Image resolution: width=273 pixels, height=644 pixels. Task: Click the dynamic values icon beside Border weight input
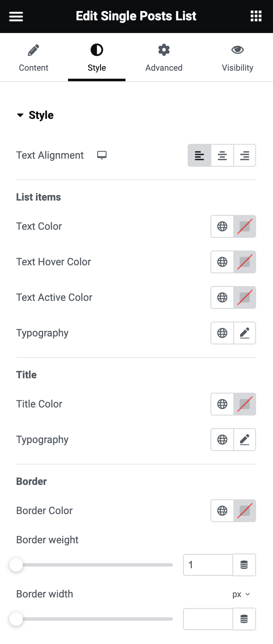click(x=244, y=565)
